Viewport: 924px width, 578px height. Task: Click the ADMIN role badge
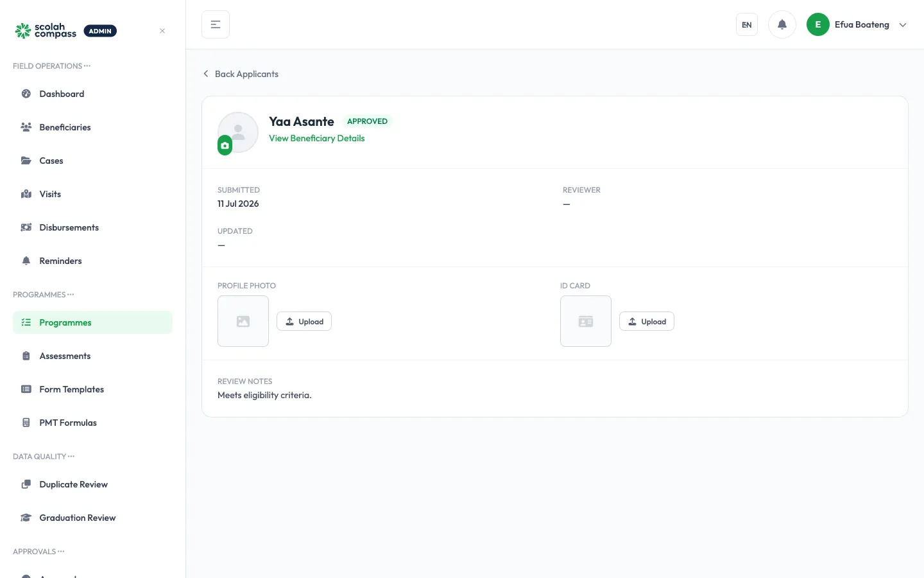[100, 31]
